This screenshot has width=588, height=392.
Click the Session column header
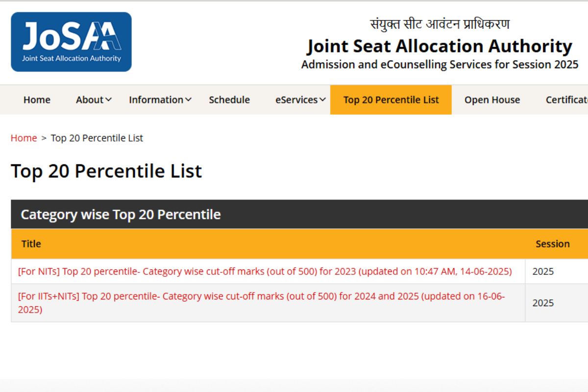[x=552, y=244]
